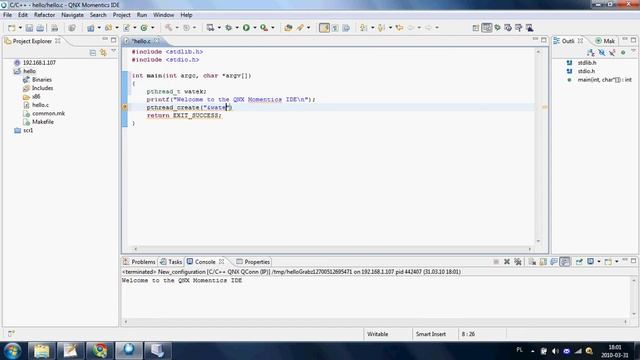This screenshot has width=640, height=360.
Task: Click the Build (hammer) toolbar icon
Action: pos(169,28)
